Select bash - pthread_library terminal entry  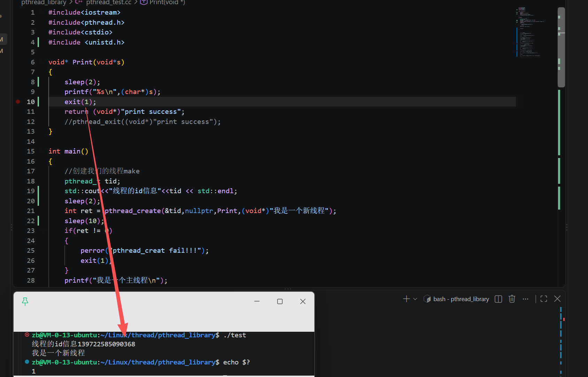pyautogui.click(x=456, y=299)
